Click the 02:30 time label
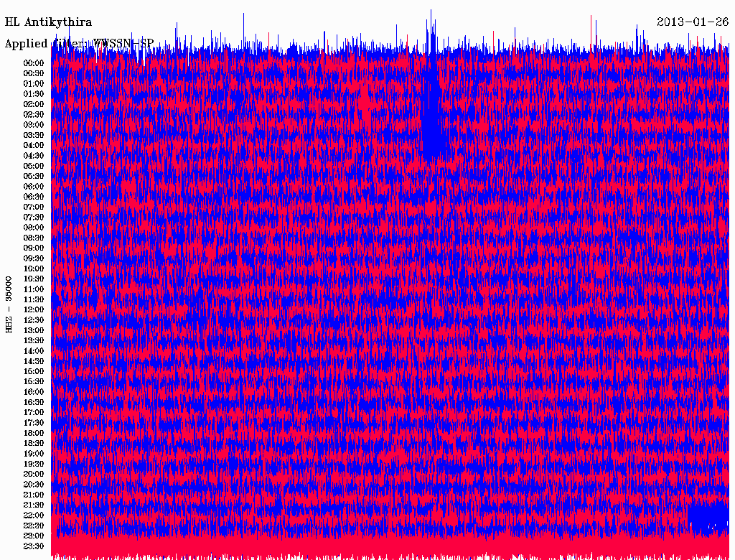The image size is (735, 560). point(34,114)
